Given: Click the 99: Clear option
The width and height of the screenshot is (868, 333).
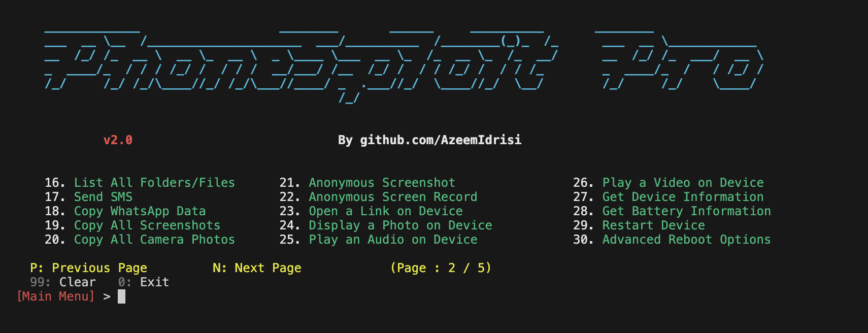Looking at the screenshot, I should (x=63, y=282).
